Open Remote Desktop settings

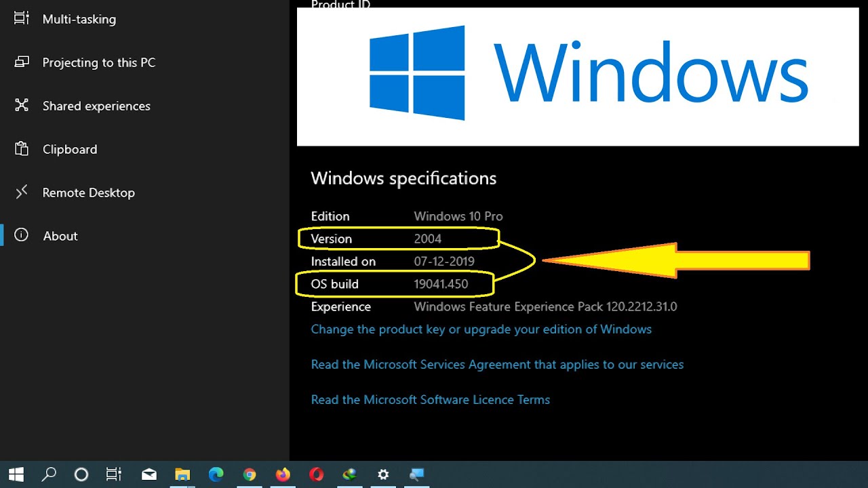point(89,193)
